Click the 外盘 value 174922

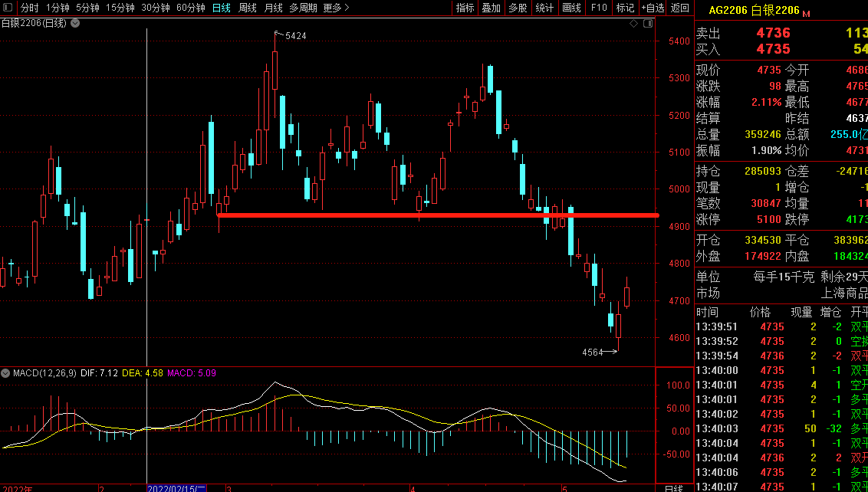763,256
